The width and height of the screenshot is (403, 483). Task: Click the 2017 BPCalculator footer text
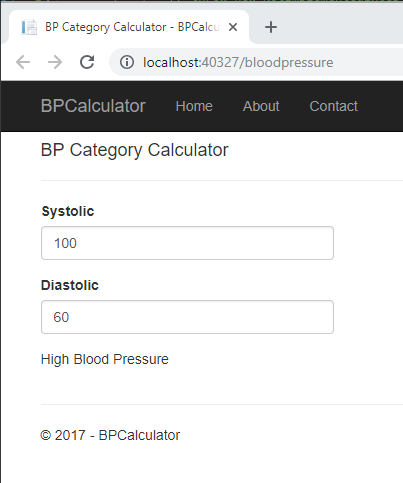coord(110,435)
